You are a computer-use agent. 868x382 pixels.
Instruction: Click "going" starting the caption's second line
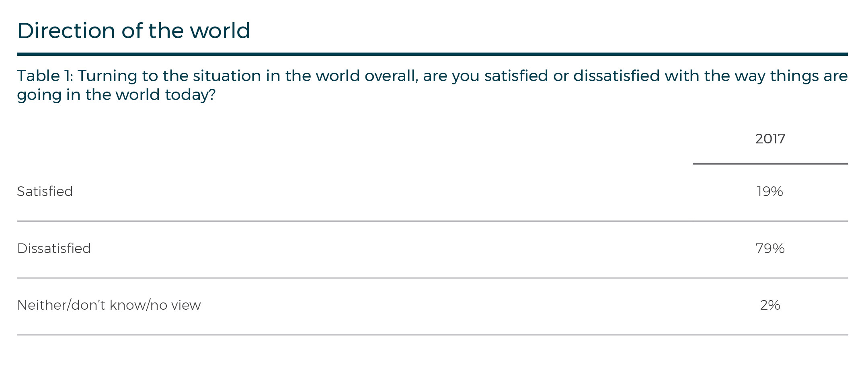39,95
